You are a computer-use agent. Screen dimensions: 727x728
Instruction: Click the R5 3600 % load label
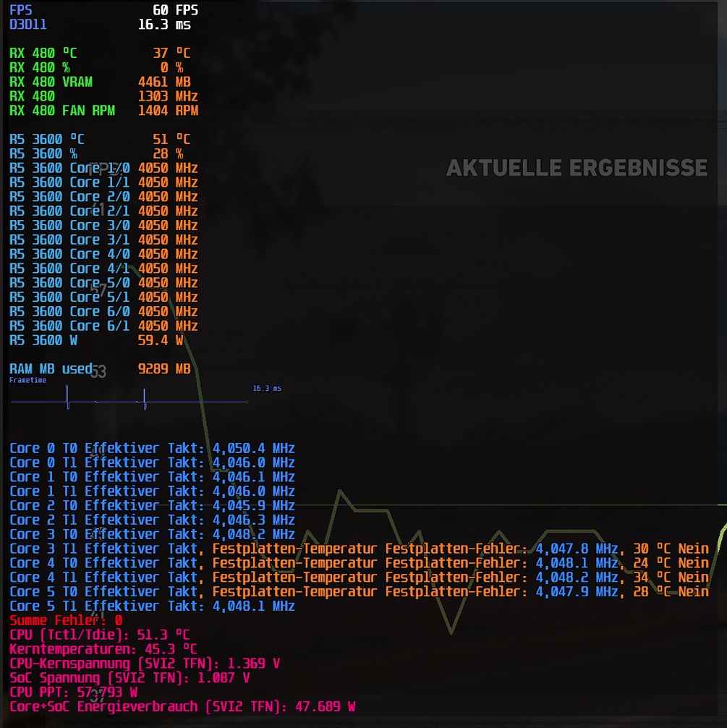point(43,154)
